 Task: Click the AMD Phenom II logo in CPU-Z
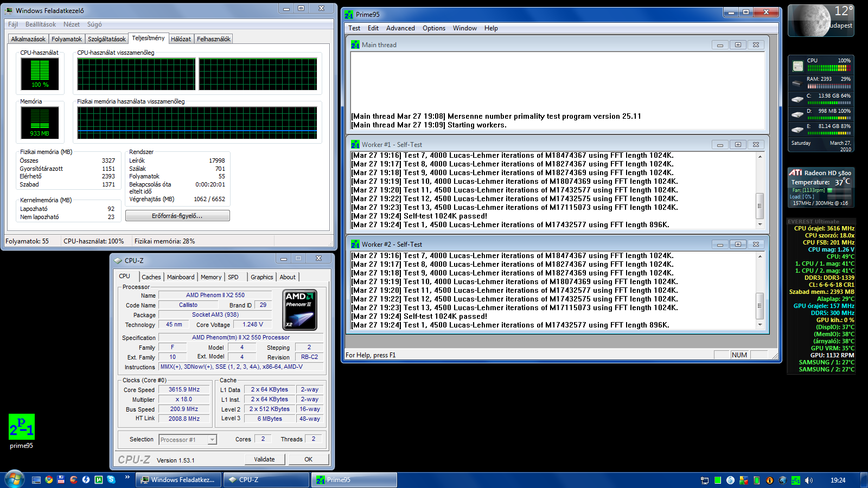300,310
